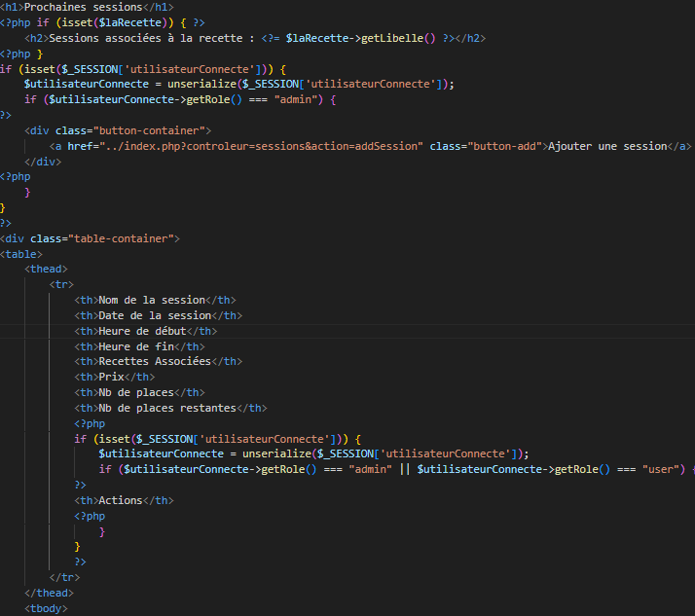
Task: Click the closing </thead> tag
Action: (x=50, y=594)
